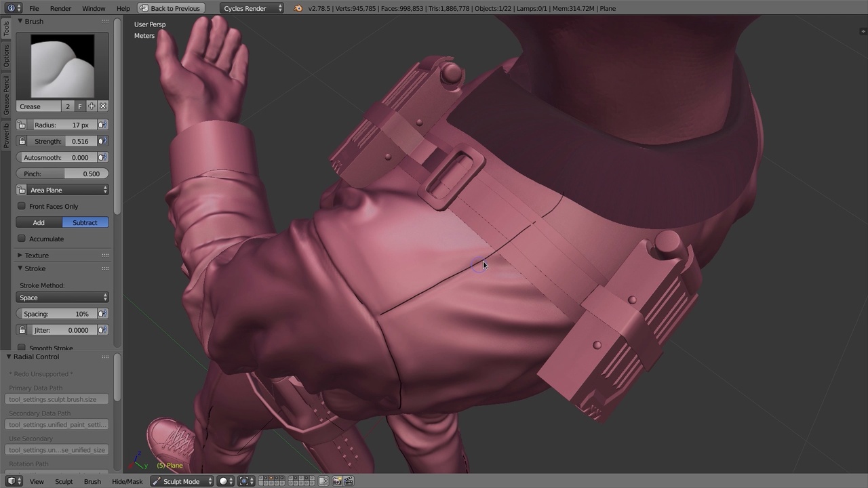This screenshot has height=488, width=868.
Task: Open the File menu
Action: coord(34,8)
